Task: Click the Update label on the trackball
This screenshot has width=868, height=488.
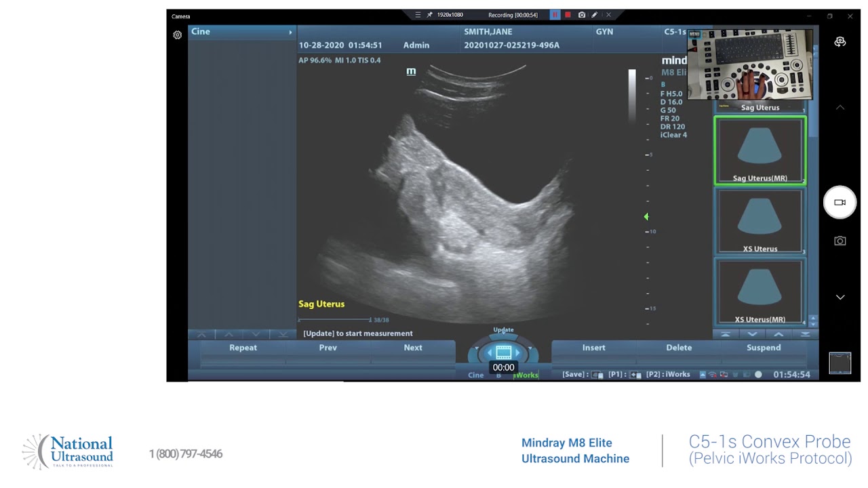Action: pos(503,330)
